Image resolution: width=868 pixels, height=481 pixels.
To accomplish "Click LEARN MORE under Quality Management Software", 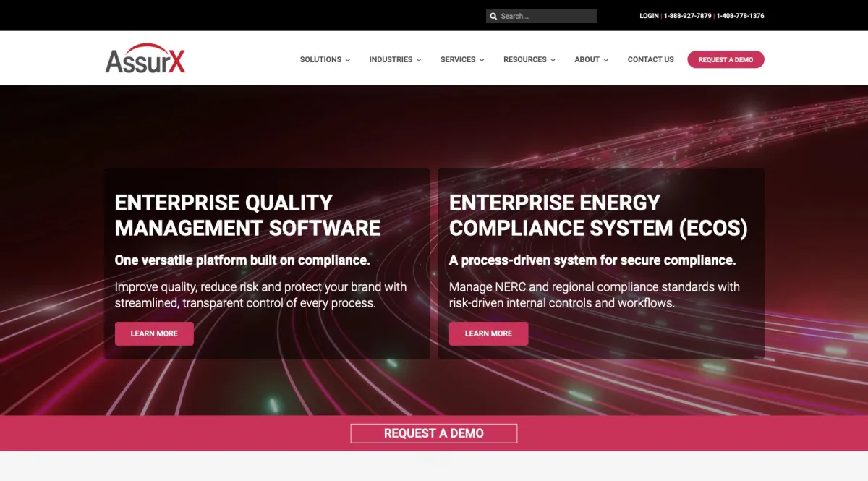I will point(154,333).
